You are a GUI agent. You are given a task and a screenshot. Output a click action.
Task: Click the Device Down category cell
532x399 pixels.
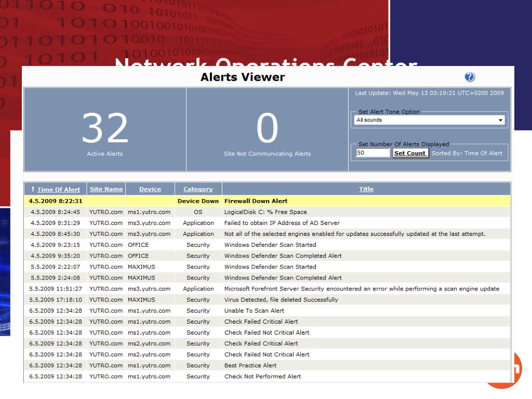point(198,201)
